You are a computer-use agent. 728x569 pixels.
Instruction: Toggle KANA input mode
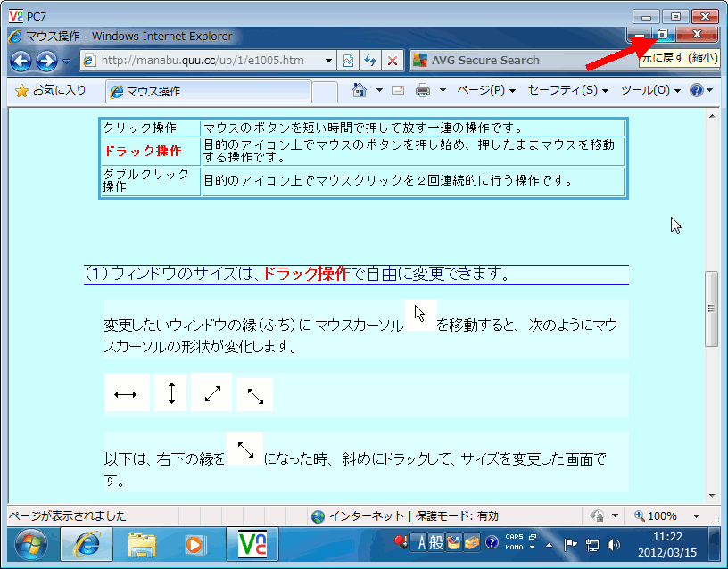pyautogui.click(x=512, y=547)
